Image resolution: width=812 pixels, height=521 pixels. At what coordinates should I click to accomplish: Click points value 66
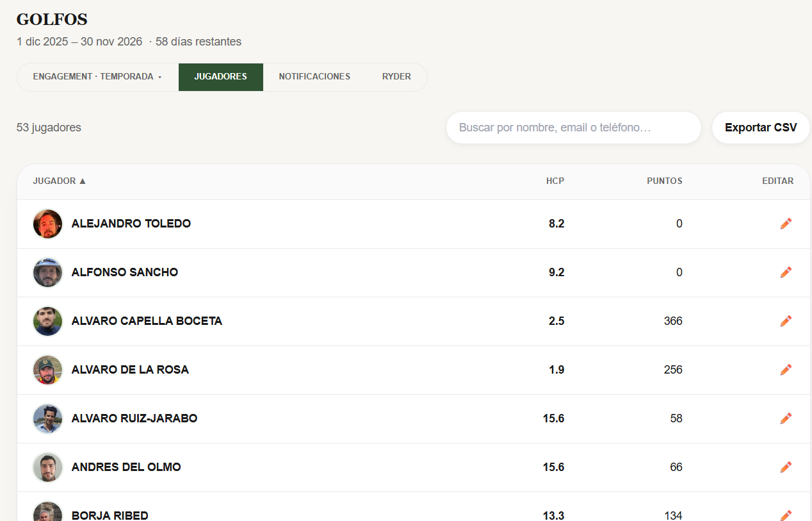[676, 467]
